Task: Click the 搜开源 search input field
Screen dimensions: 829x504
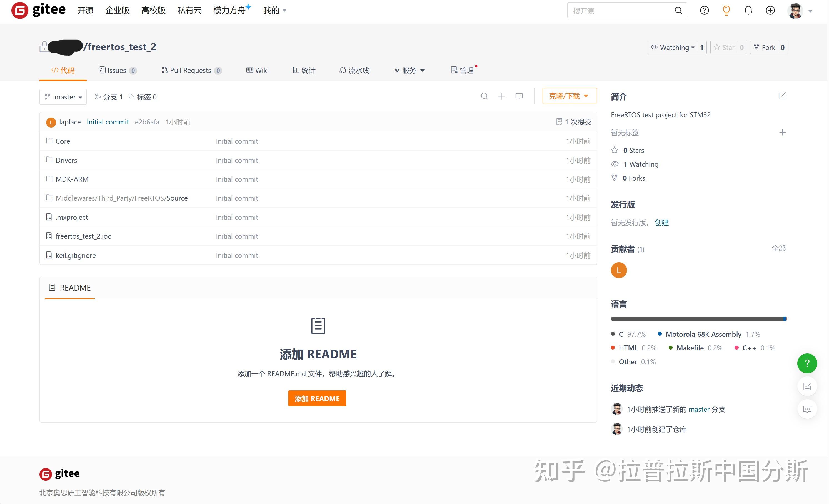Action: [622, 11]
